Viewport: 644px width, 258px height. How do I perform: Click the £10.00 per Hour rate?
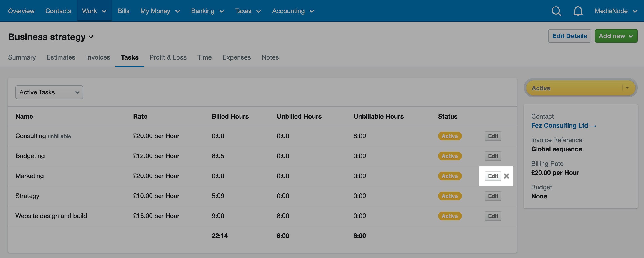coord(156,196)
